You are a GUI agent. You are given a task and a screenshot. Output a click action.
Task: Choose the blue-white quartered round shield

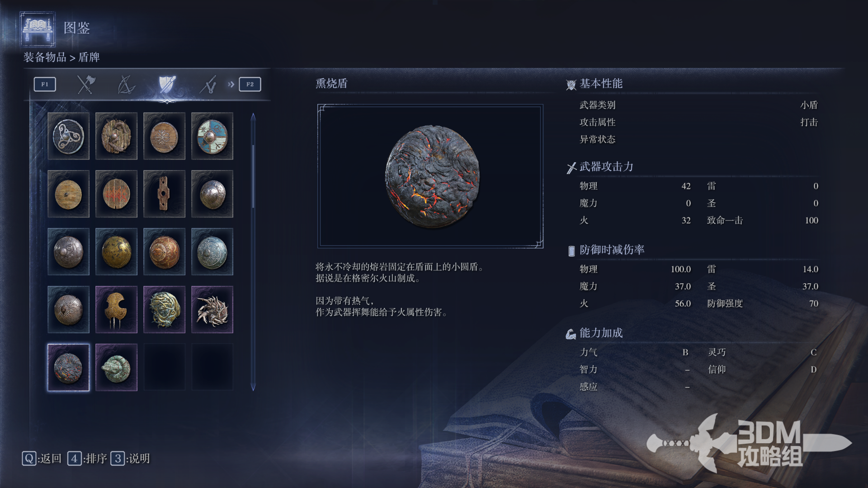212,136
